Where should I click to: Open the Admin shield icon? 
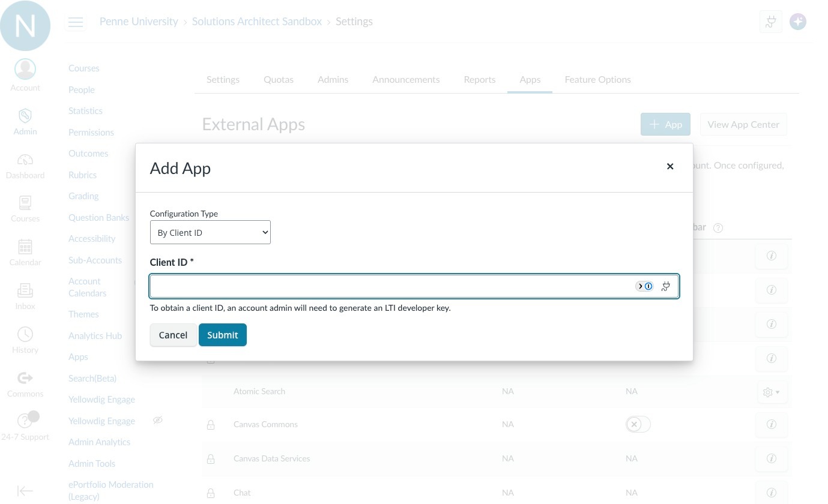click(25, 115)
